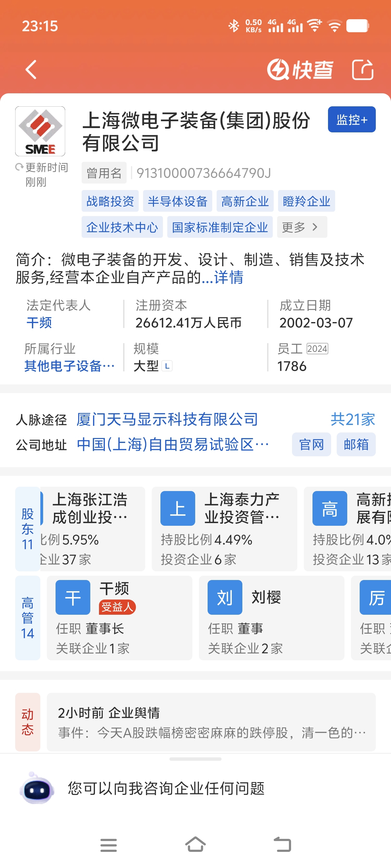Select the 半导体设备 tag

pos(178,201)
